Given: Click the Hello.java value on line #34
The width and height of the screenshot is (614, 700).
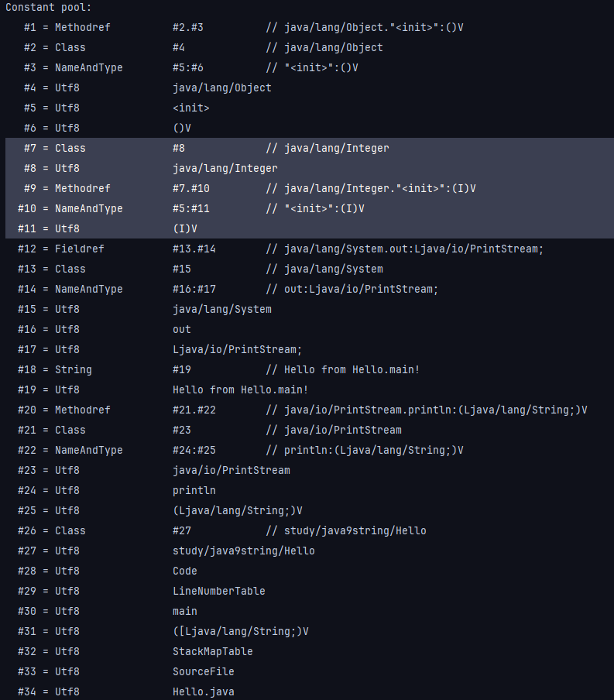Looking at the screenshot, I should tap(203, 691).
